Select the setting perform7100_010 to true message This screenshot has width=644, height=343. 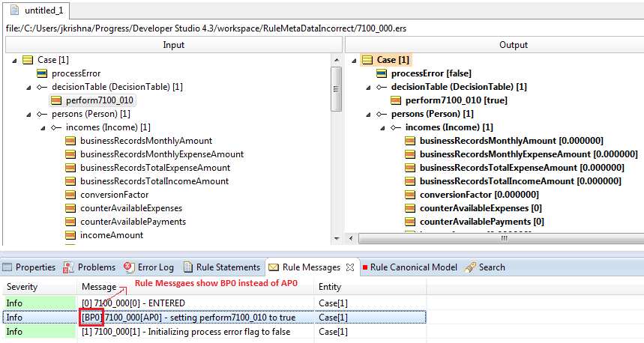point(214,318)
